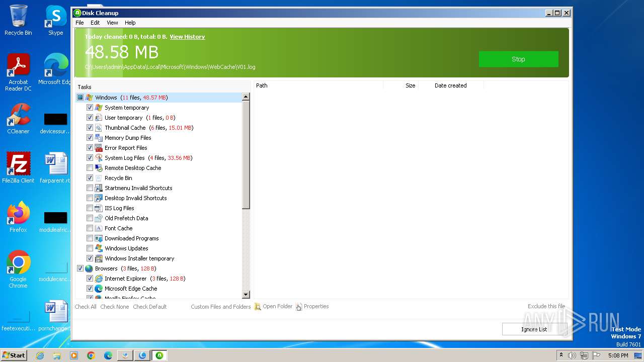Click the Windows Updates icon
The height and width of the screenshot is (362, 644).
click(x=99, y=248)
